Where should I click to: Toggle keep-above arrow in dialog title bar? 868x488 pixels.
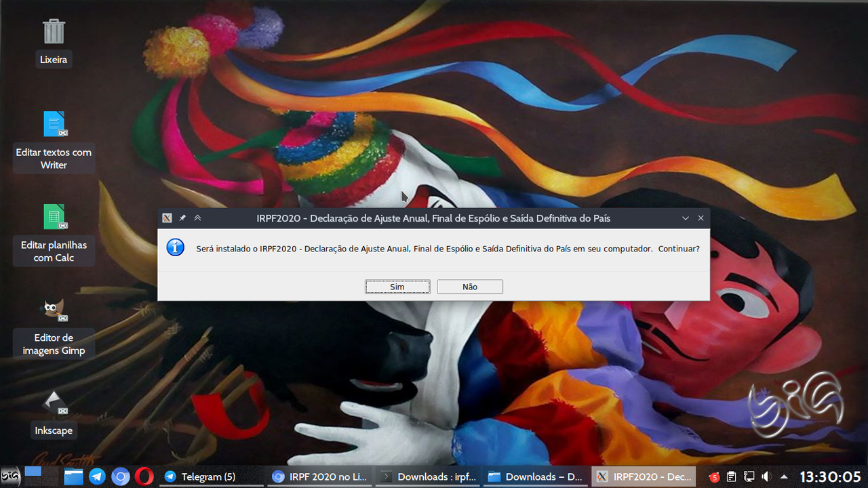[x=197, y=218]
